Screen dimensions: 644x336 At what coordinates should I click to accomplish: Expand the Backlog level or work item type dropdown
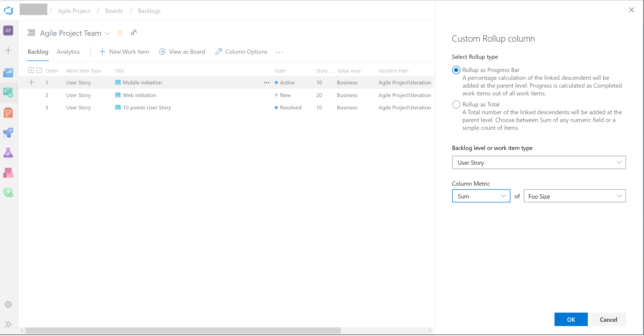click(x=618, y=162)
